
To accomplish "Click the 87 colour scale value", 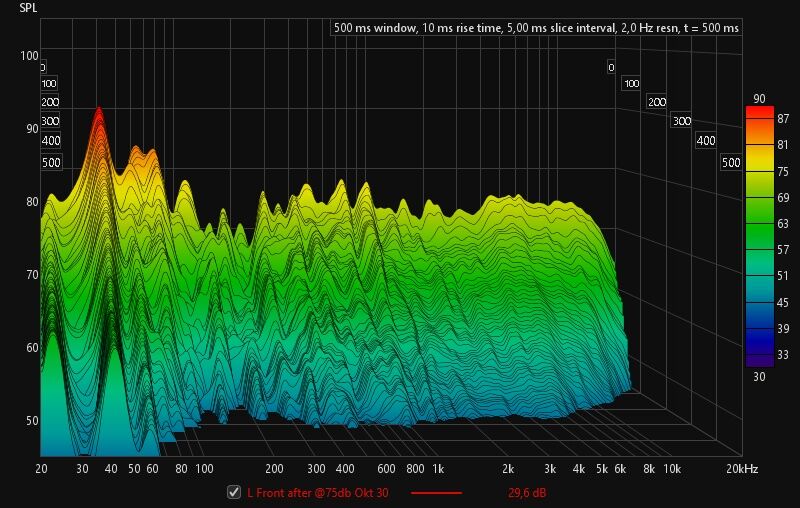I will pos(783,119).
